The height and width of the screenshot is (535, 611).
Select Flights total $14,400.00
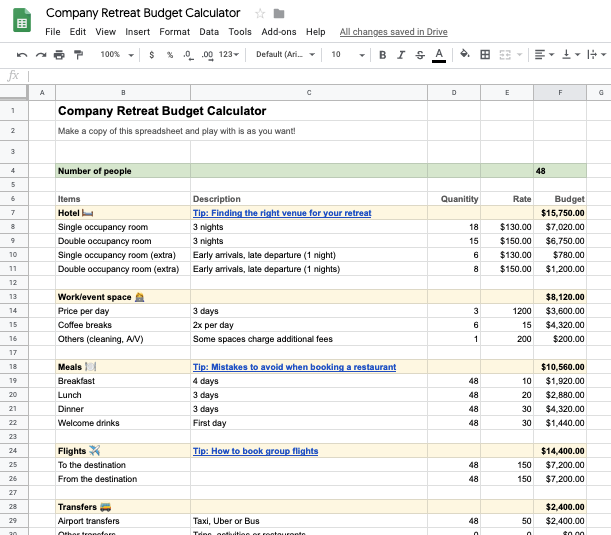point(560,451)
